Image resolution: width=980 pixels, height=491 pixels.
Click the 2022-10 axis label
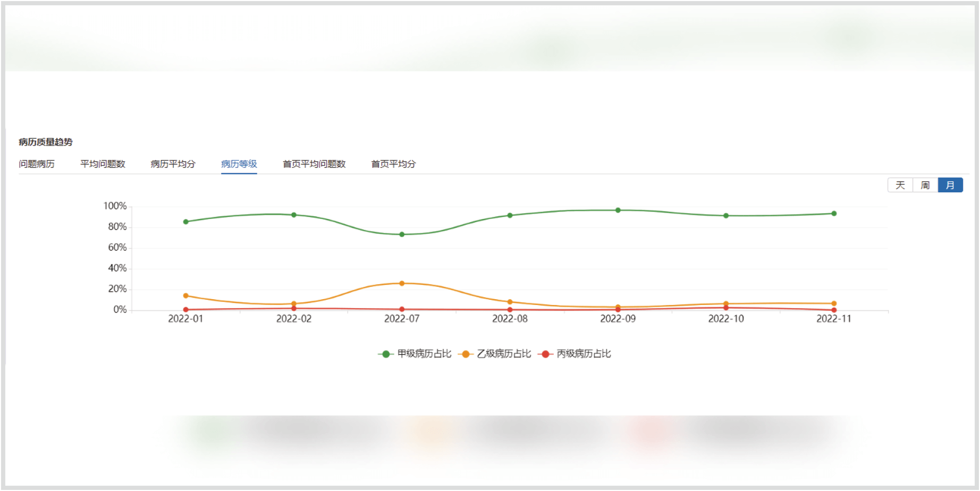pyautogui.click(x=726, y=319)
